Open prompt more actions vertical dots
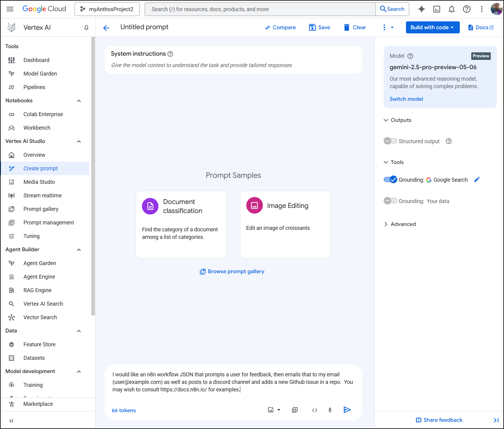This screenshot has height=429, width=504. tap(384, 27)
